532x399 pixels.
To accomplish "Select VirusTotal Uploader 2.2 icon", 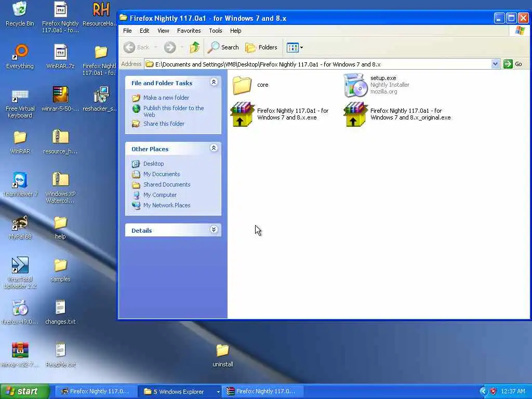I will (20, 273).
